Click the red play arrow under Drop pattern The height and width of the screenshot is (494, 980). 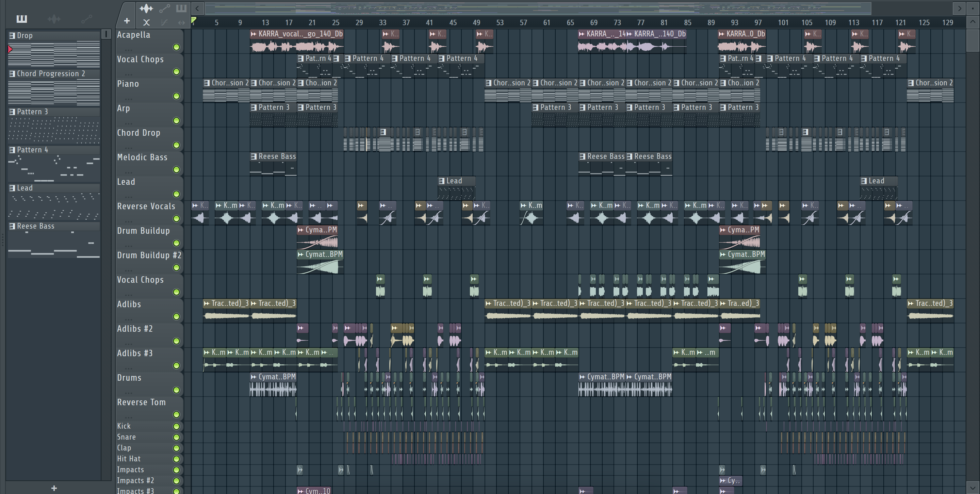coord(10,49)
